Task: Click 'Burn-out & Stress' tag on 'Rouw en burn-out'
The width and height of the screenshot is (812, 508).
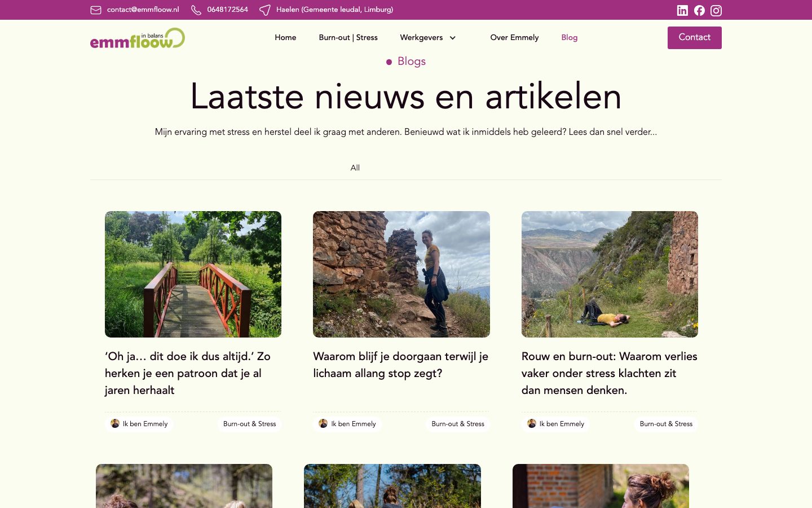Action: point(666,424)
